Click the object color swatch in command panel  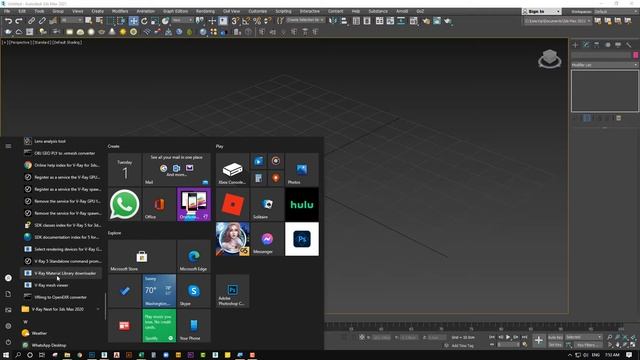636,55
